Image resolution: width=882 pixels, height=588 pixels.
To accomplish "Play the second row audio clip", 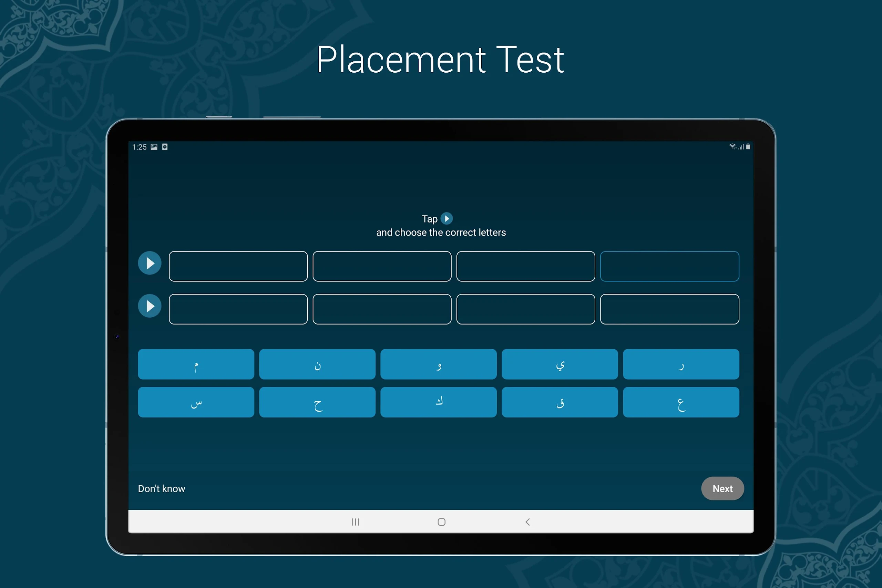I will (x=150, y=306).
